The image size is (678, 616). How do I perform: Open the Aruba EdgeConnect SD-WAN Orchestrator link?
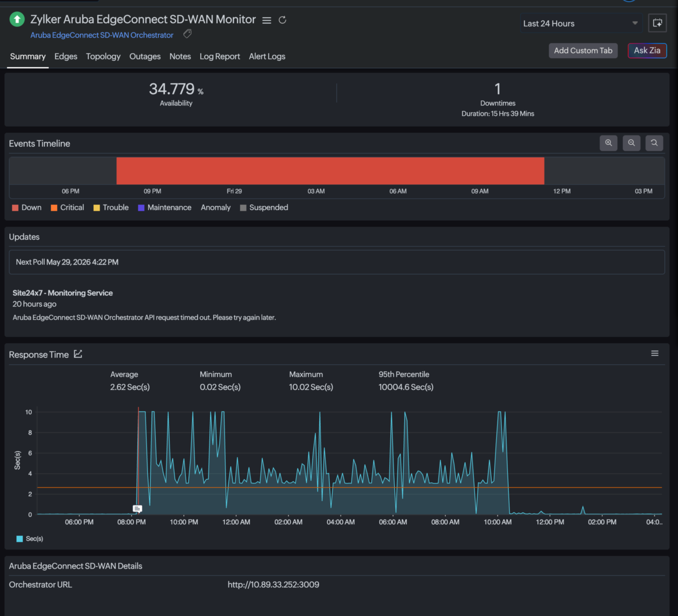[x=102, y=35]
